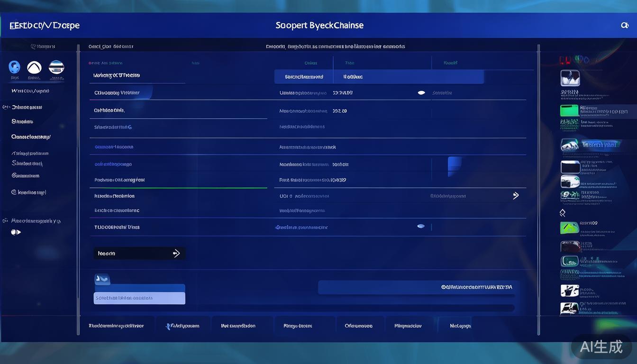Click the highlighted 'Selected' header button in the table

tap(303, 77)
